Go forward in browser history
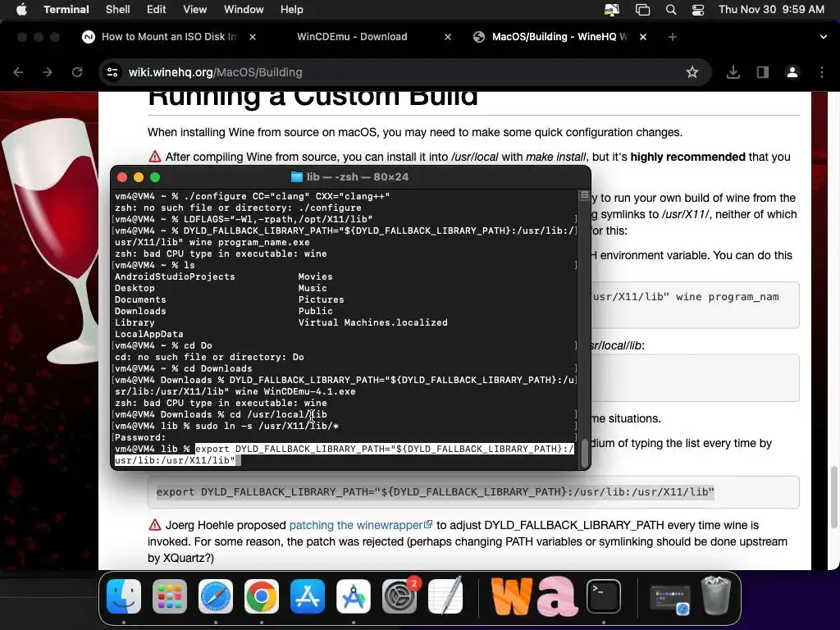This screenshot has width=840, height=630. (48, 72)
